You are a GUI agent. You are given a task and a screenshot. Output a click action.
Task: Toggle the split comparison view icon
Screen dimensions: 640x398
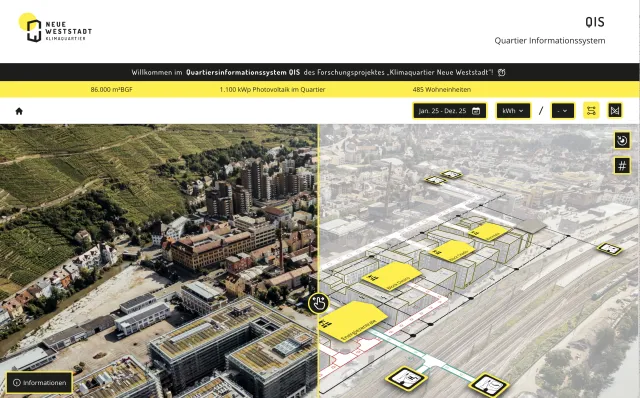coord(615,111)
